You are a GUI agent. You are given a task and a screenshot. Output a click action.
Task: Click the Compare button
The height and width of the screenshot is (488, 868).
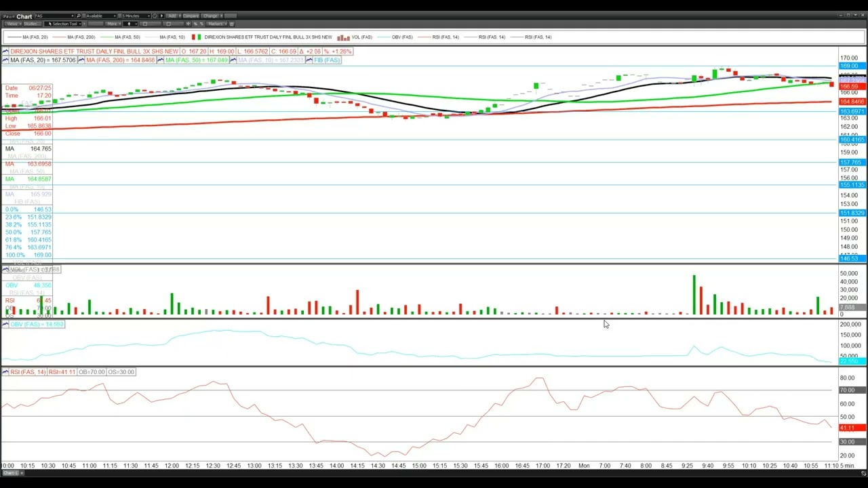[x=191, y=16]
